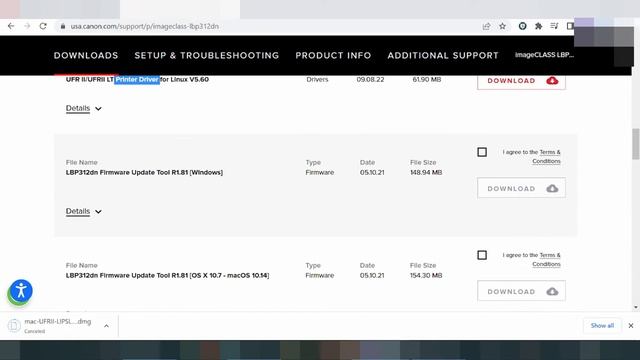Click the canceled dmg file icon in download bar

click(14, 325)
